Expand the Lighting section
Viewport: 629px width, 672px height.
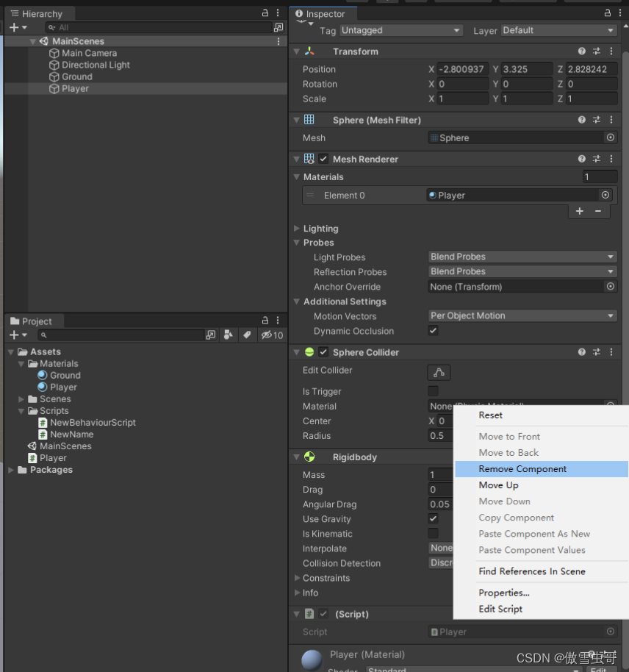297,229
